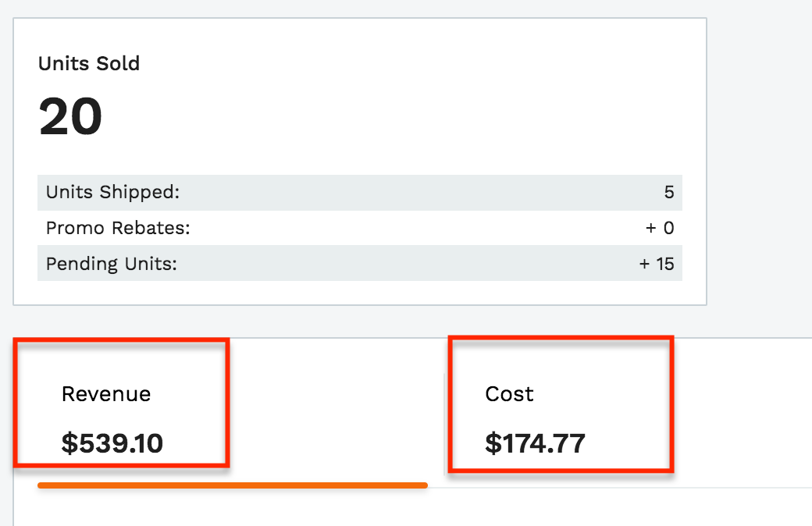Click the Cost label text
The height and width of the screenshot is (526, 812).
509,394
